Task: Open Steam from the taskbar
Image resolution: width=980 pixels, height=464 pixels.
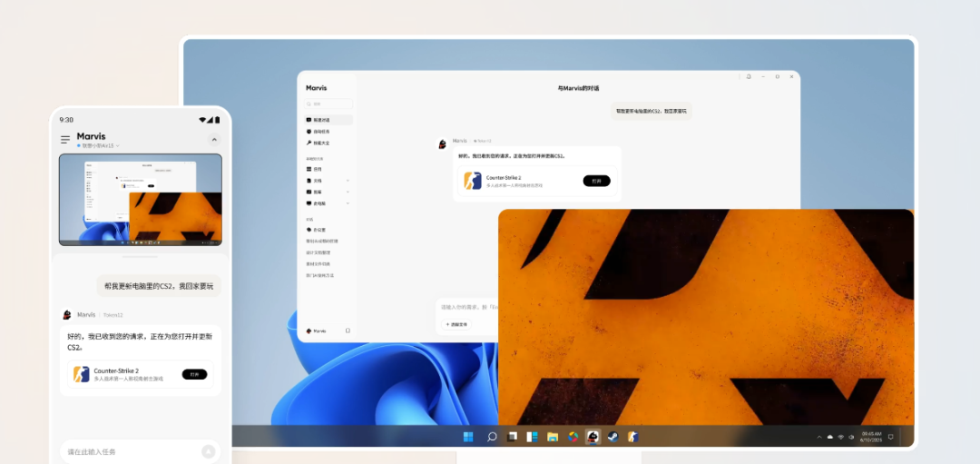Action: (613, 437)
